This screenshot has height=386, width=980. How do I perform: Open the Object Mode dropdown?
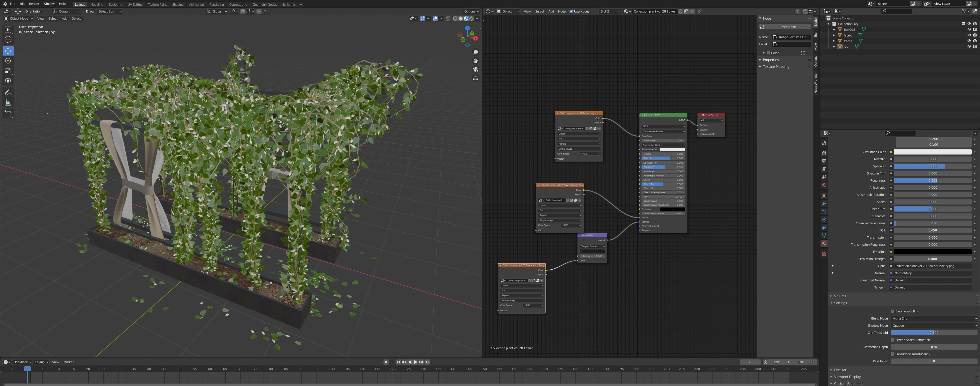[x=18, y=18]
